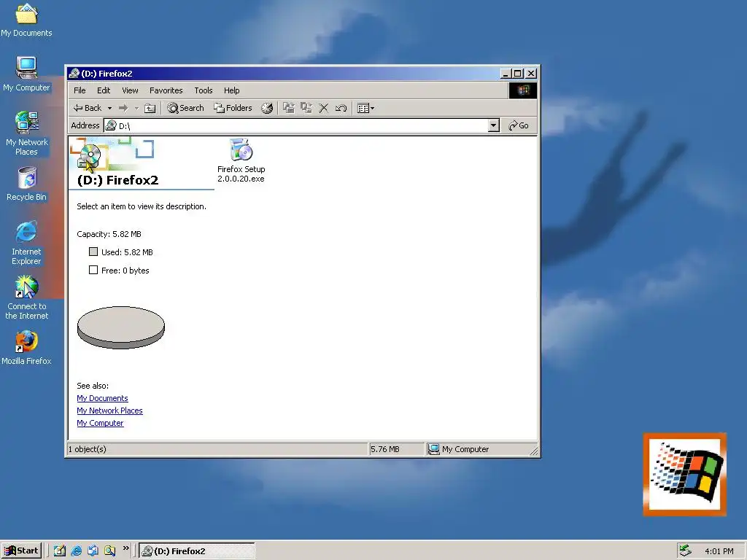
Task: Open the Search pane
Action: pos(186,108)
